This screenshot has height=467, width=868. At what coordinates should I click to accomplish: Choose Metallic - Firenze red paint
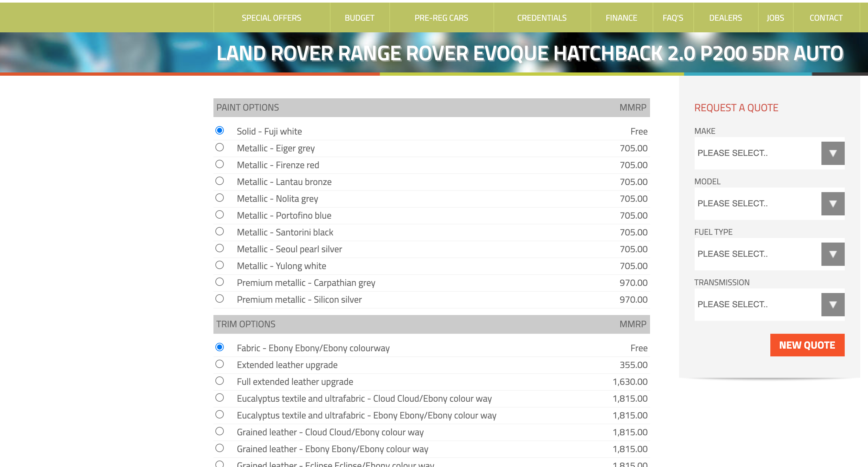(219, 164)
